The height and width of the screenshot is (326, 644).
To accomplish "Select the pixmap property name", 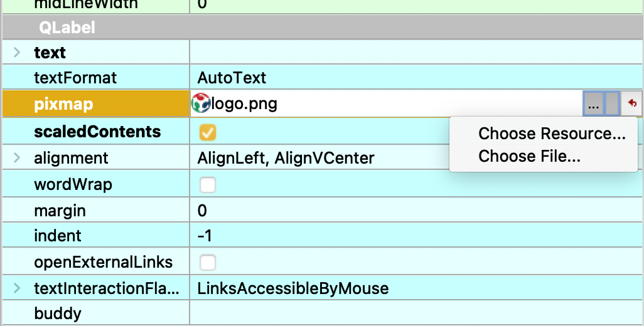I will tap(63, 104).
